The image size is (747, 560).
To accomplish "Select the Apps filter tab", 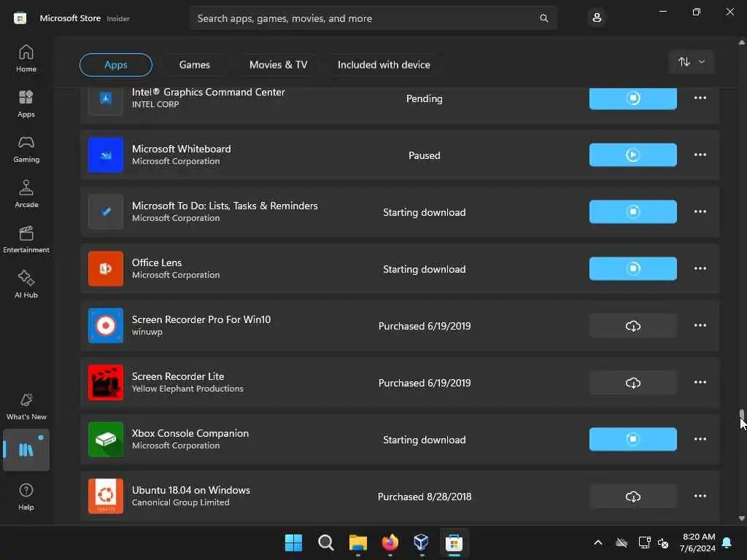I will [116, 65].
